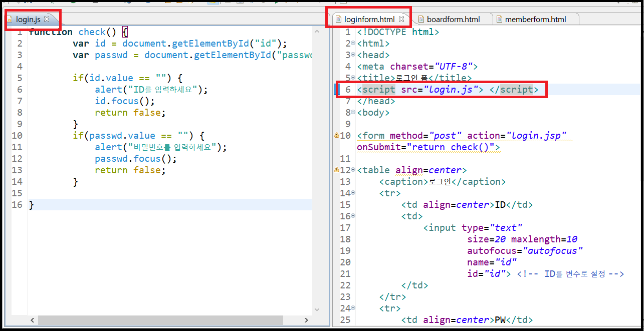
Task: Click the '<td align=center>PW</td>' line
Action: pos(467,320)
